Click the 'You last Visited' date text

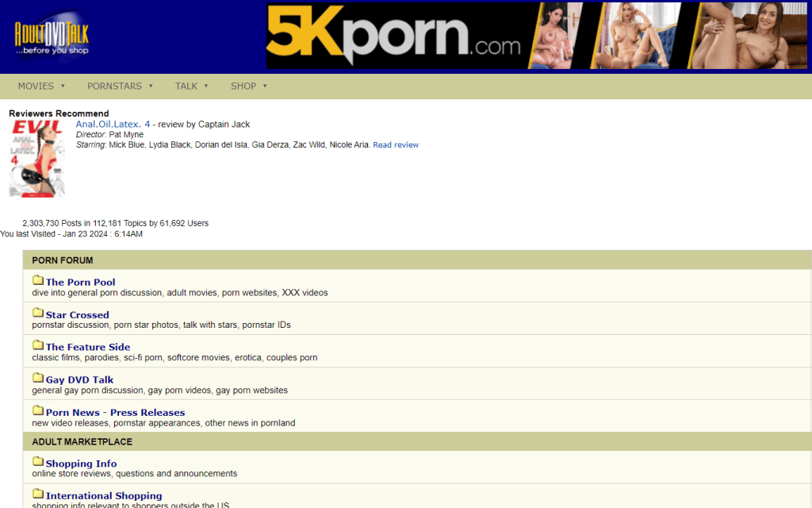[x=71, y=234]
